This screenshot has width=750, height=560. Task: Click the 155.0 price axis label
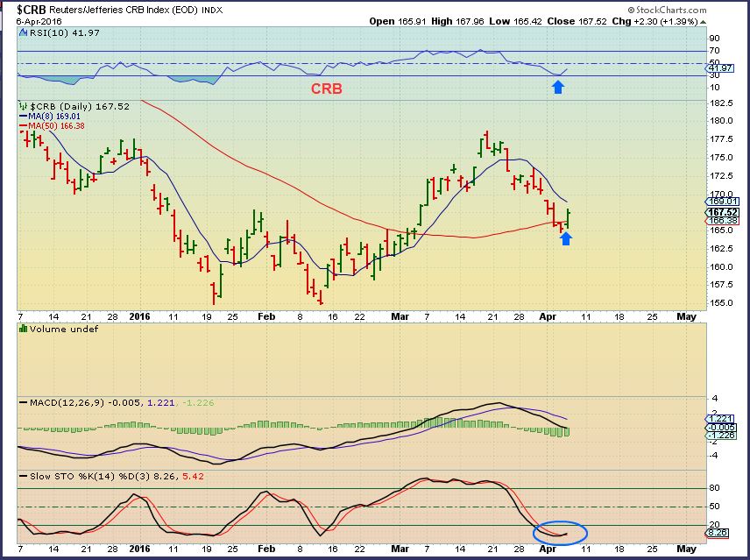point(721,302)
